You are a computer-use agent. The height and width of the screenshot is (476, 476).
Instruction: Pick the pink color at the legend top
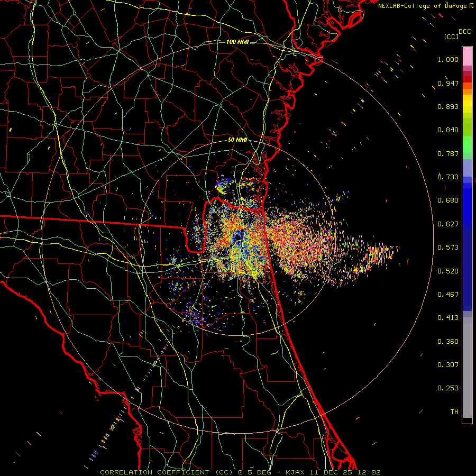click(467, 56)
